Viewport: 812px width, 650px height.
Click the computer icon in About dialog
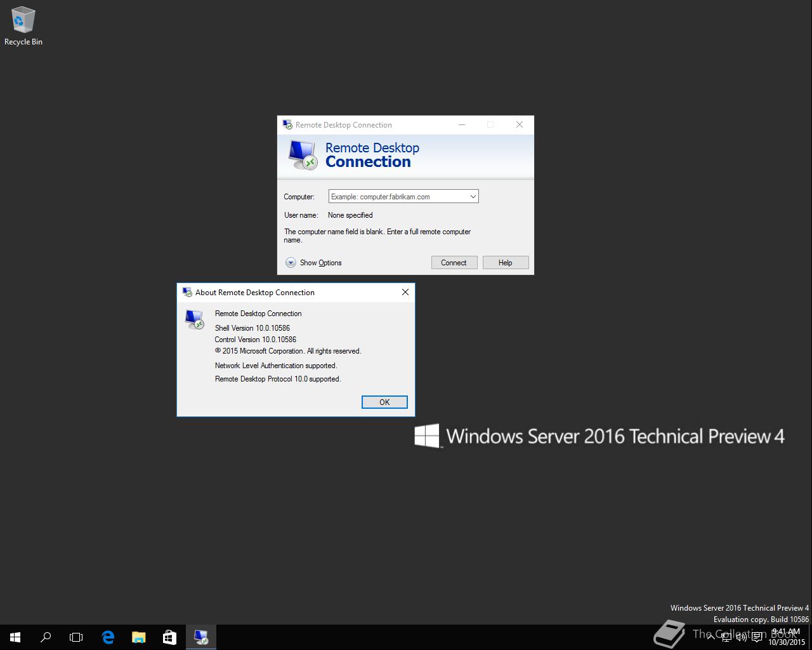click(x=195, y=319)
